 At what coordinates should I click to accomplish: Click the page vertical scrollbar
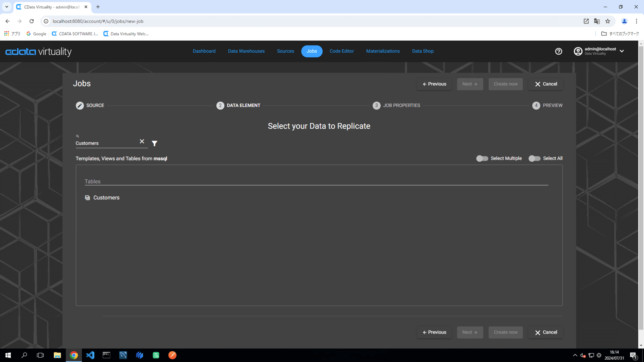(x=641, y=188)
